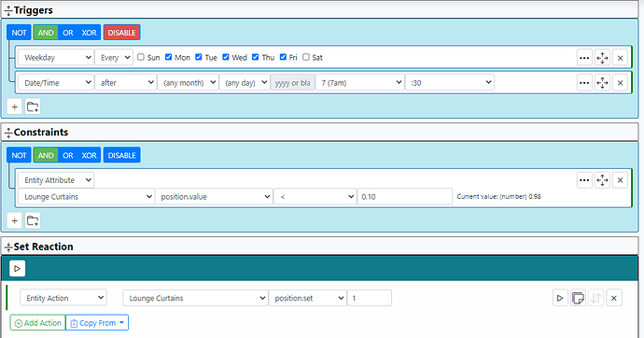This screenshot has height=338, width=644.
Task: Click DISABLE button in Constraints group
Action: tap(121, 155)
